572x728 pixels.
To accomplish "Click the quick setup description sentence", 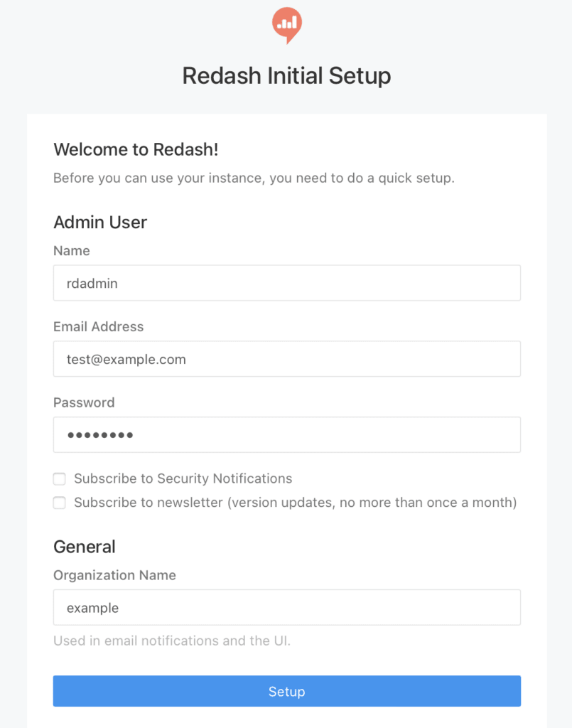I will [254, 178].
